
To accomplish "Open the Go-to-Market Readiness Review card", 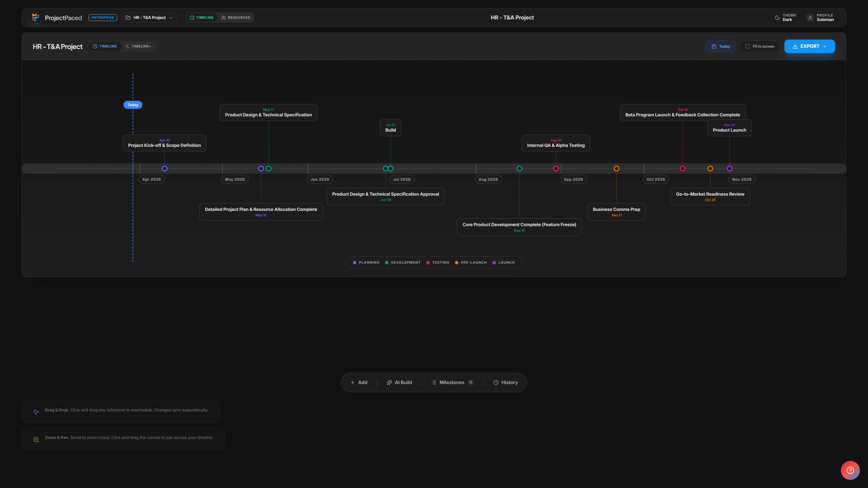I will click(710, 197).
